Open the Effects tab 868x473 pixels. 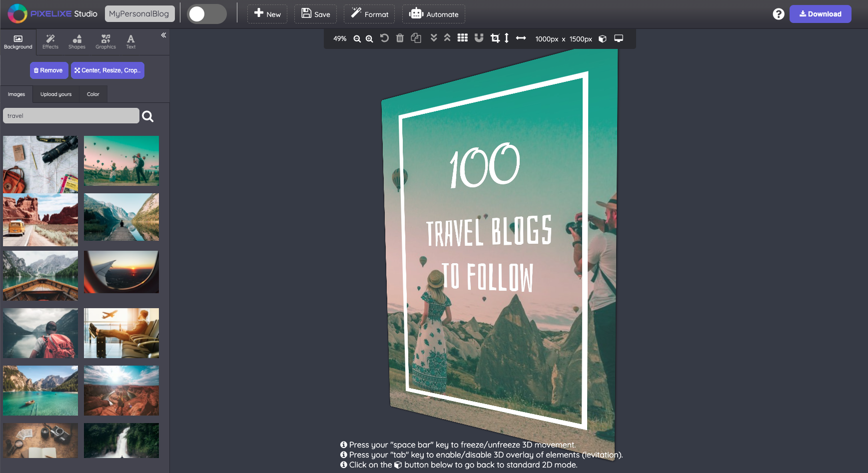50,41
